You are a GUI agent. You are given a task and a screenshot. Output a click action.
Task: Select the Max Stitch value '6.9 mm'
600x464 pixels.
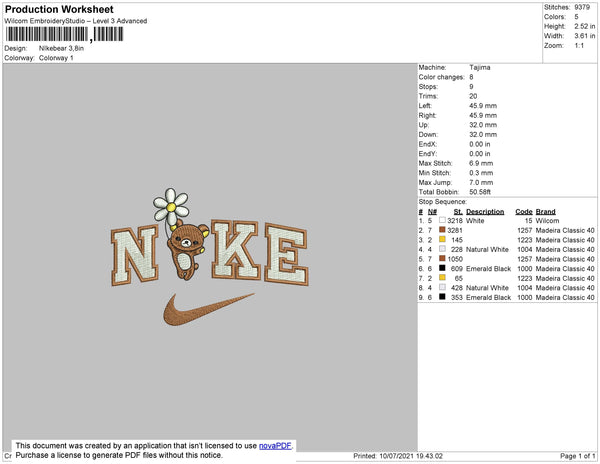pyautogui.click(x=481, y=163)
